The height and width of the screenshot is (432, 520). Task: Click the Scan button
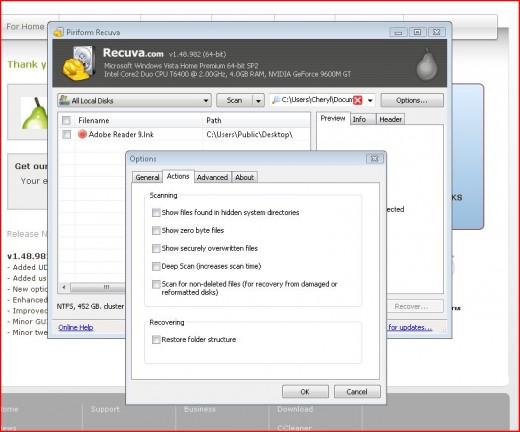234,100
